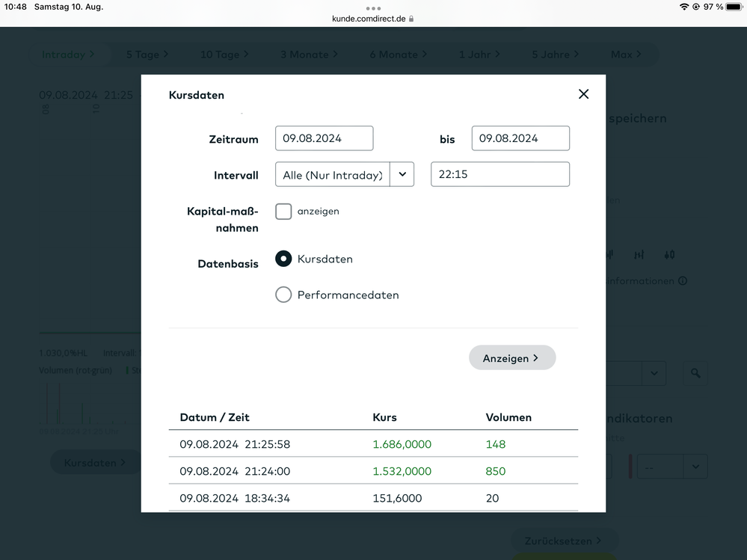Click the 22:15 time input field
The image size is (747, 560).
(x=499, y=174)
